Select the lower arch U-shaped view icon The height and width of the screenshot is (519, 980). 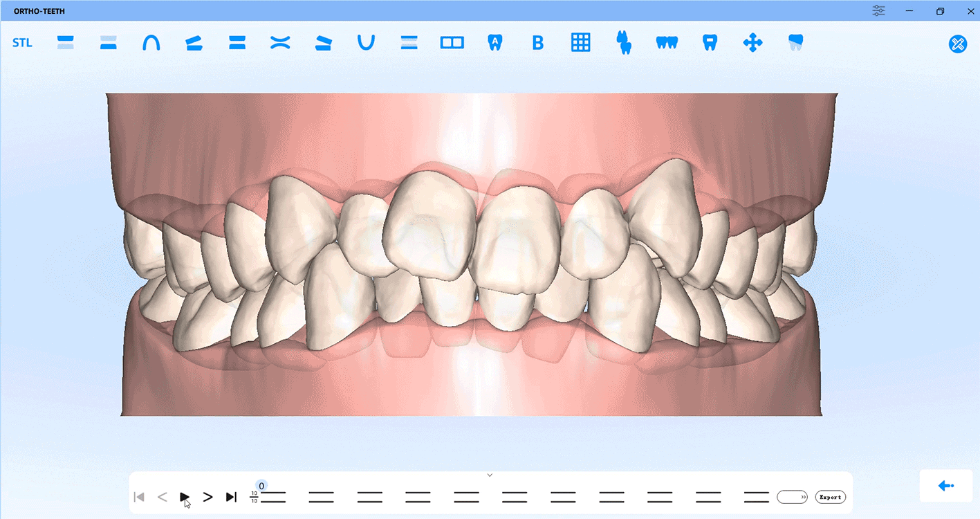pos(366,43)
